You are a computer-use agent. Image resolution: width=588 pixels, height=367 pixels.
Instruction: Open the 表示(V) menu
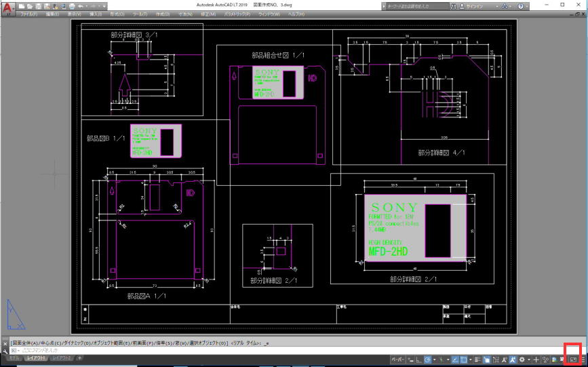pyautogui.click(x=75, y=14)
